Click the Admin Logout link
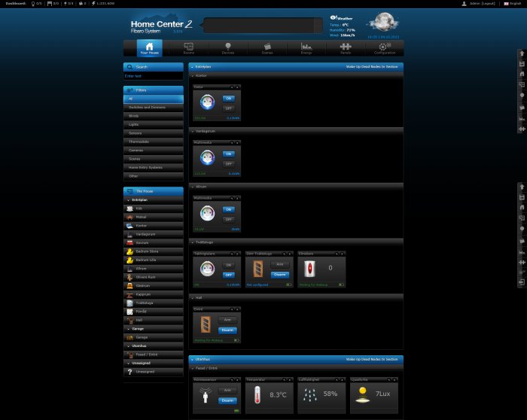Screen dimensions: 527x420 [489, 4]
